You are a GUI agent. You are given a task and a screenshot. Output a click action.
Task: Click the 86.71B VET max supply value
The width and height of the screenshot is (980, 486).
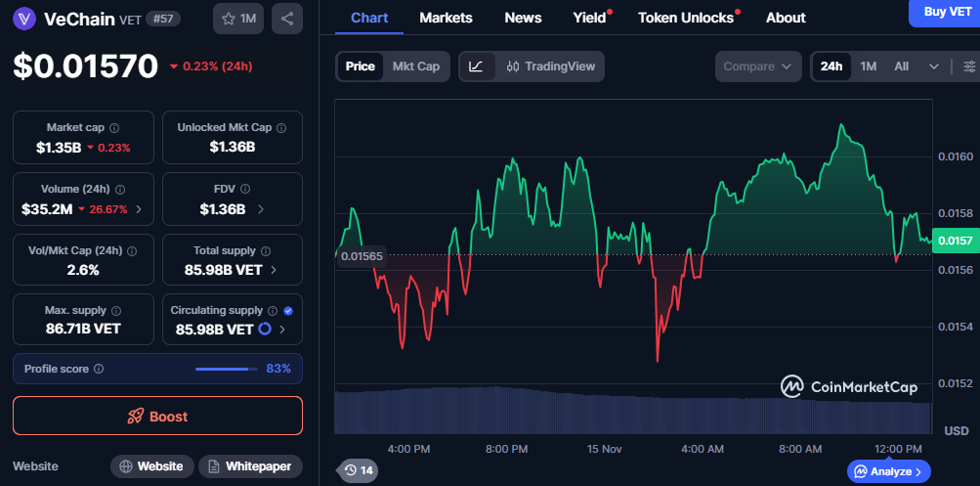tap(83, 329)
